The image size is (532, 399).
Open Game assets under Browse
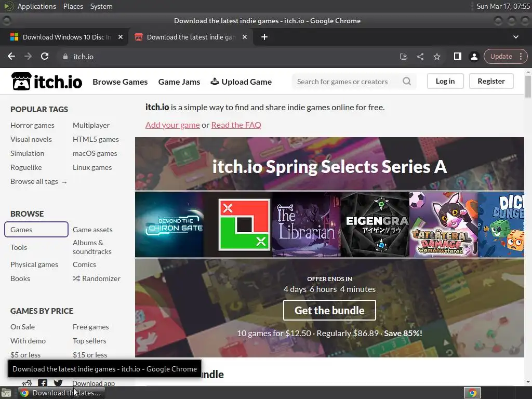(x=92, y=230)
